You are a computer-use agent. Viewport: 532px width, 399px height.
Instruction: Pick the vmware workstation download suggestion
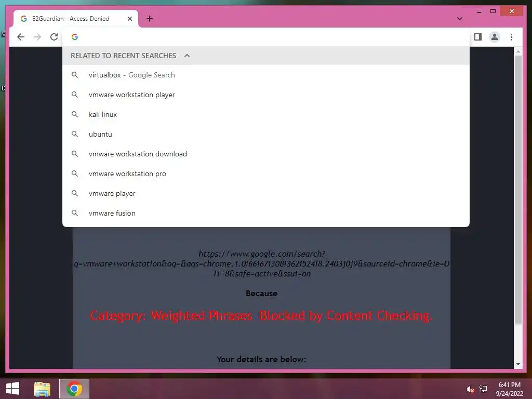(266, 154)
